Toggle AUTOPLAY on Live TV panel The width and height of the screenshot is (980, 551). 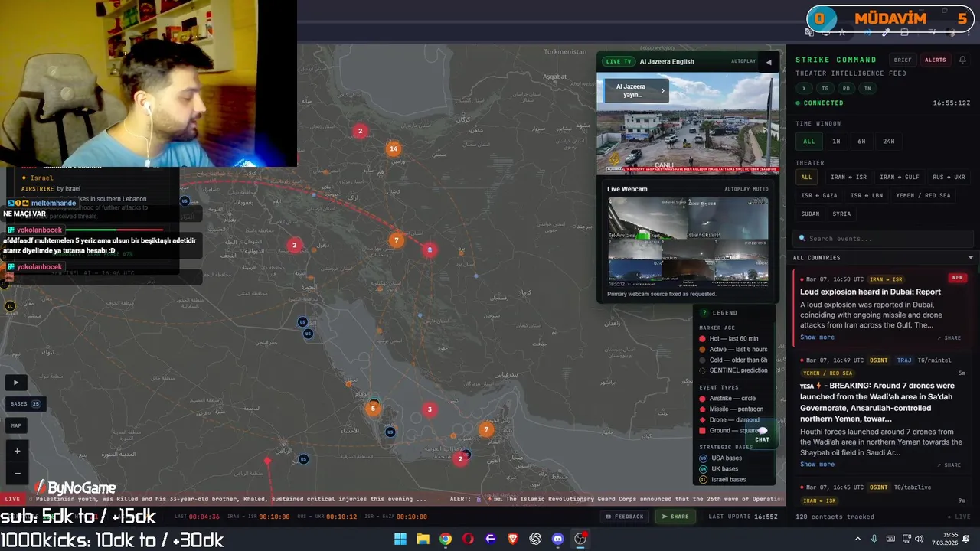(x=743, y=61)
